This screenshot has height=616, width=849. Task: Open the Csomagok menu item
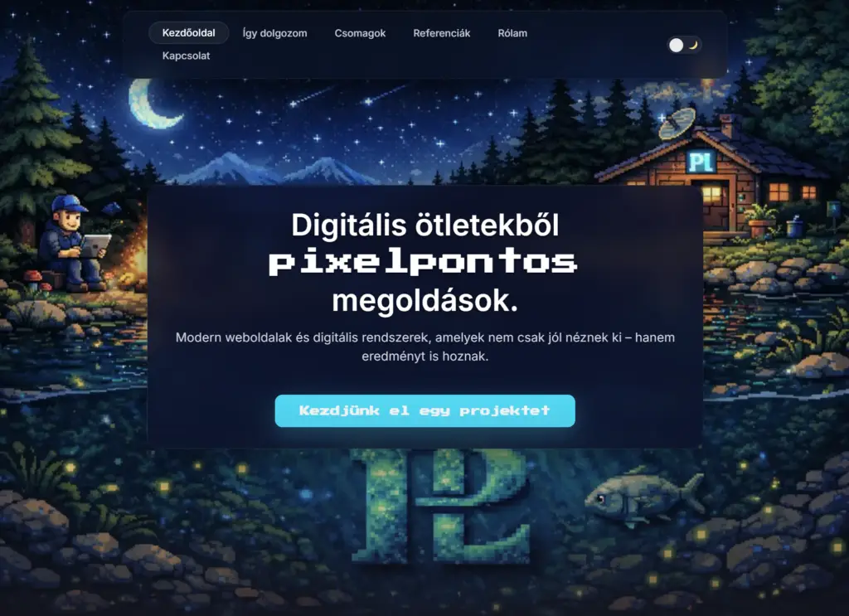[360, 33]
